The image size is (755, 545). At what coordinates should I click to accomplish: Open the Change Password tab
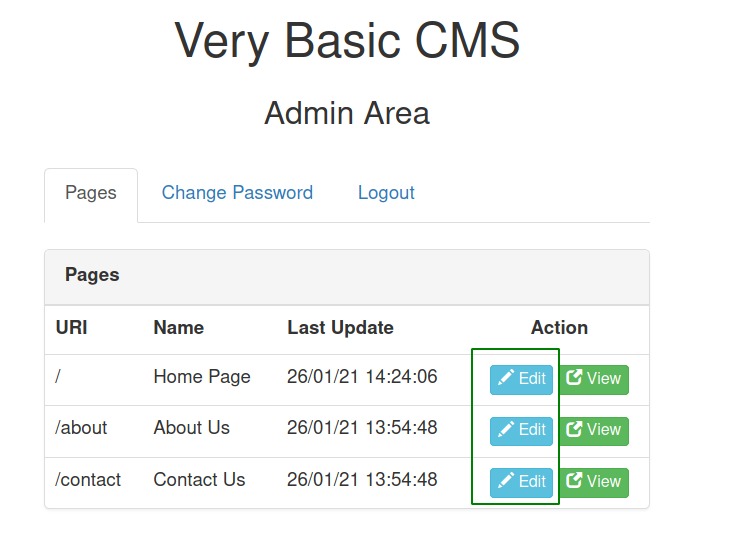click(237, 193)
